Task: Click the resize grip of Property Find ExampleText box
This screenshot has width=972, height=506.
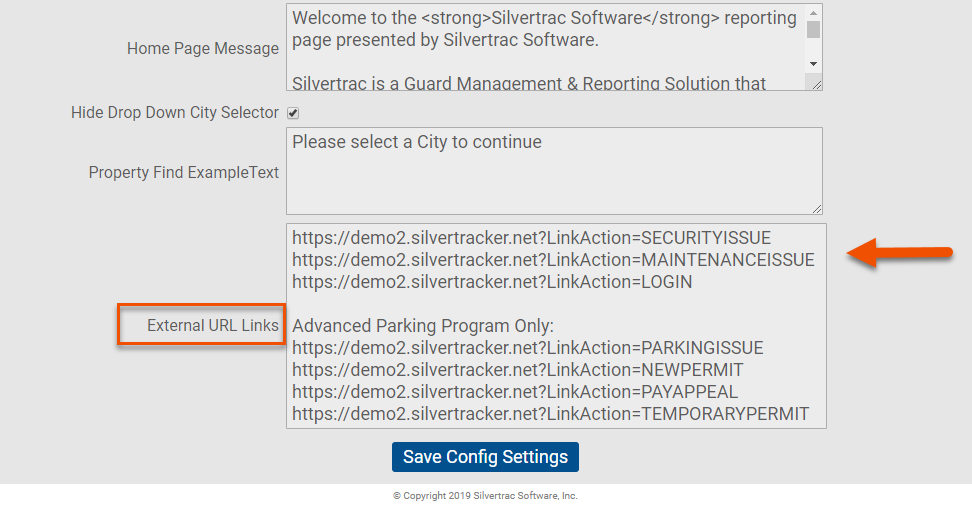Action: 816,209
